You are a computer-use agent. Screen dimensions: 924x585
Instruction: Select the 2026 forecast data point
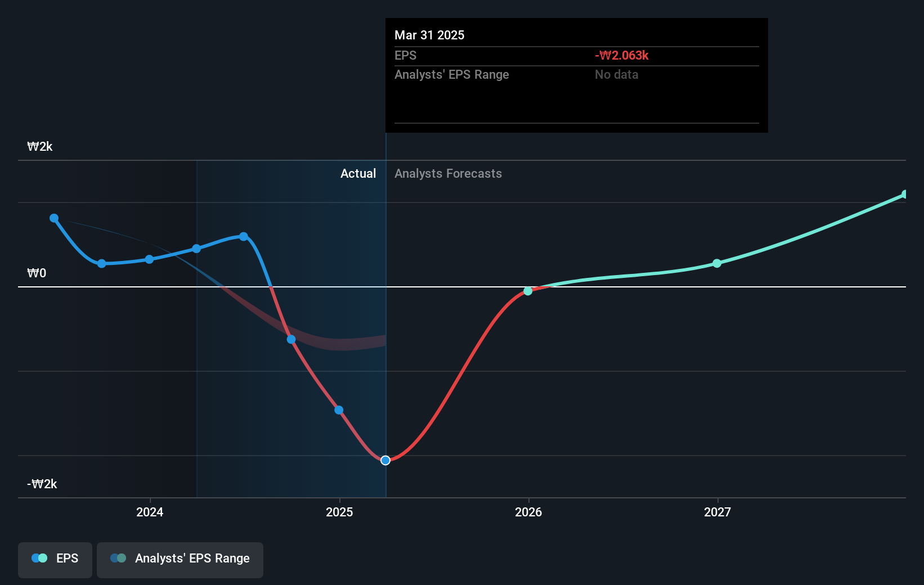(528, 291)
